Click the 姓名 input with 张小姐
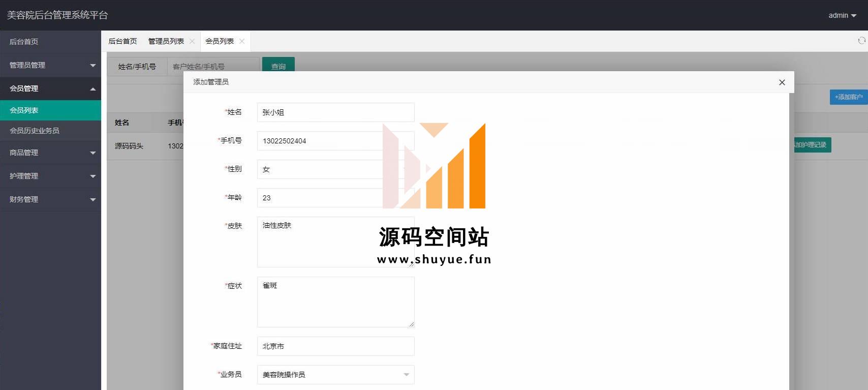 tap(335, 112)
